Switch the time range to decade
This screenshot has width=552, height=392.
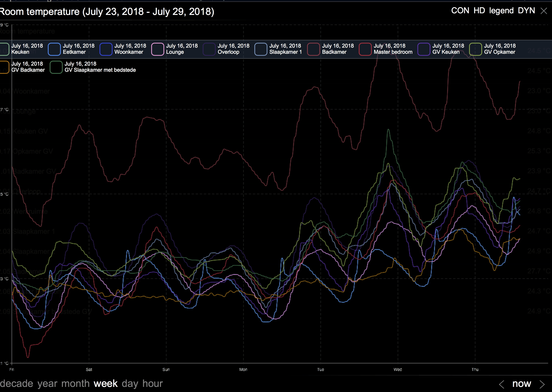coord(16,384)
